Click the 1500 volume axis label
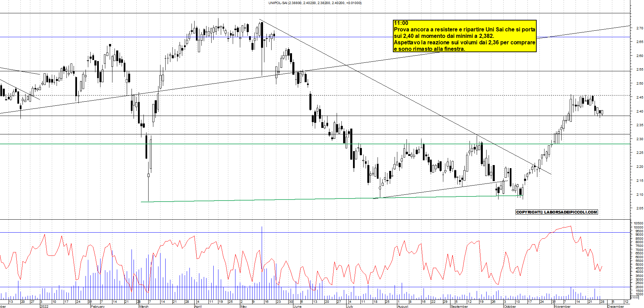The width and height of the screenshot is (644, 308). [x=639, y=291]
